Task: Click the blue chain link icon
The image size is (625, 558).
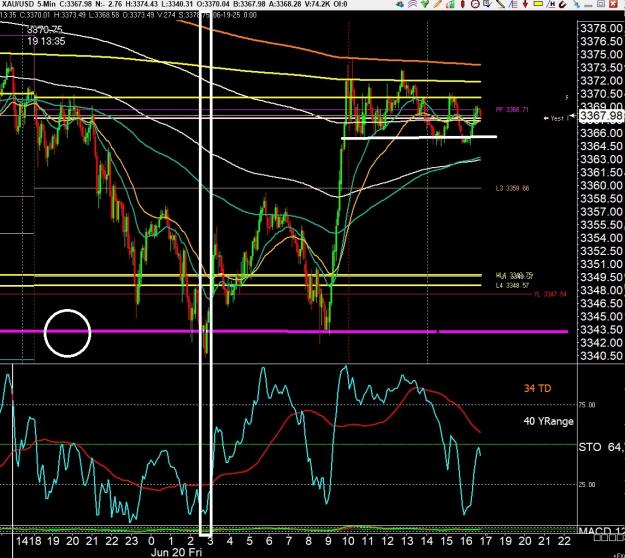Action: [576, 4]
